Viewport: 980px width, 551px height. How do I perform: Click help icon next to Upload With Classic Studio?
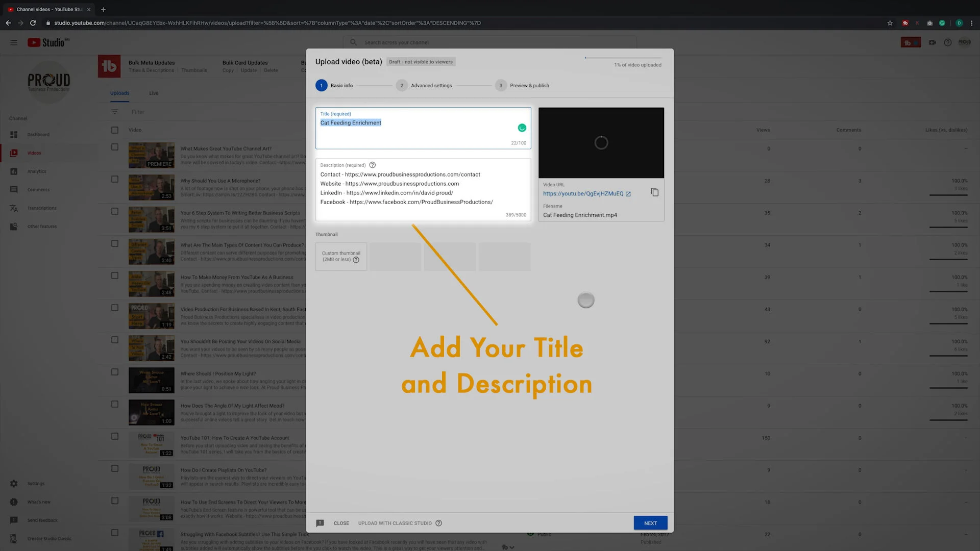tap(439, 523)
